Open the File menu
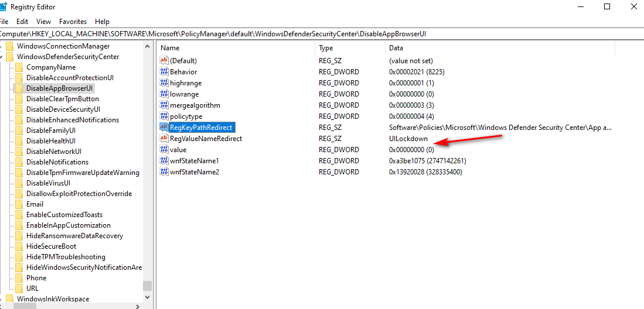Viewport: 644px width, 309px height. click(4, 21)
